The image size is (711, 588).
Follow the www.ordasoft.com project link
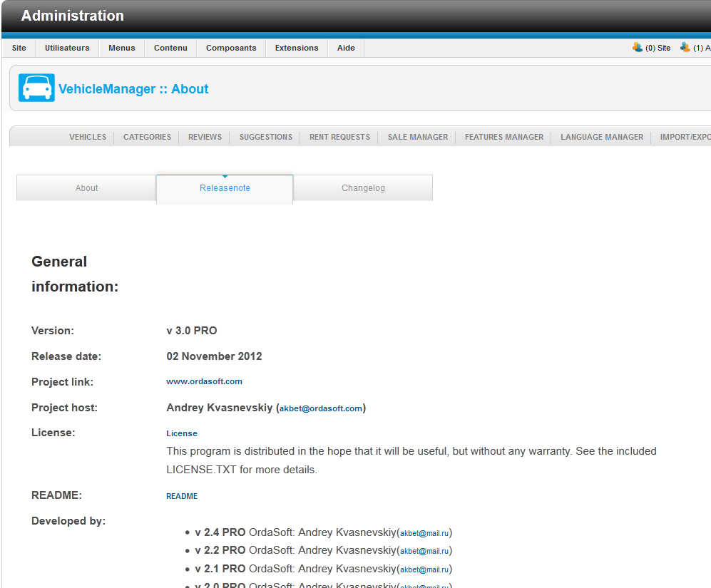[x=204, y=381]
